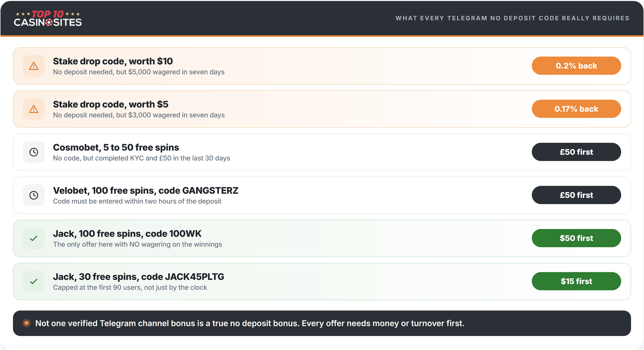Viewport: 644px width, 350px height.
Task: Select the text '$3,000 wagered in seven days'
Action: (176, 115)
